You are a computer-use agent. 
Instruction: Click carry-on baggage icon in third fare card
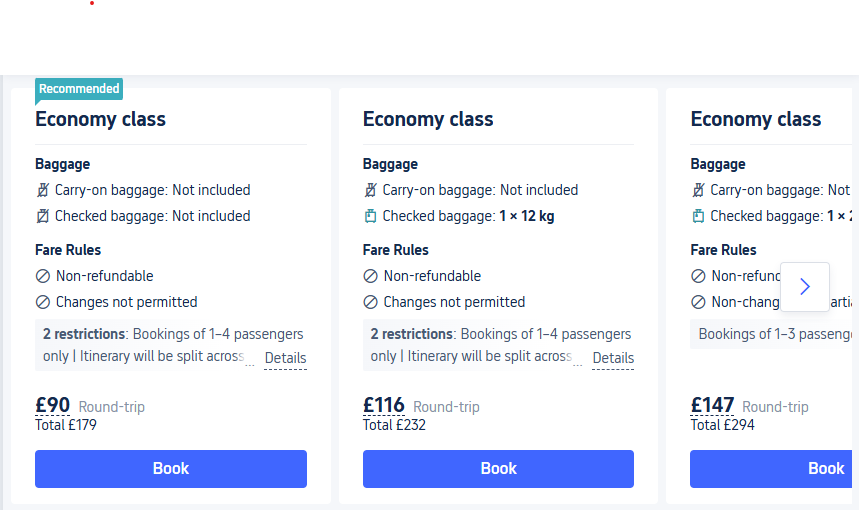[698, 190]
